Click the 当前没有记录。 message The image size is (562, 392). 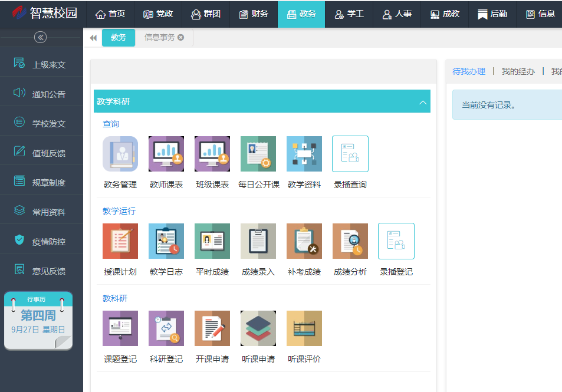point(488,105)
